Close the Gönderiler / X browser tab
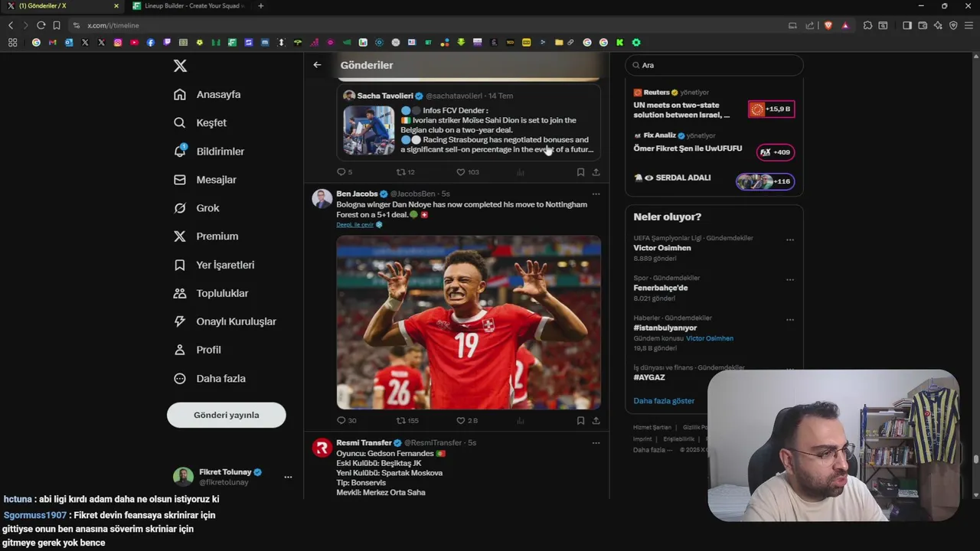This screenshot has width=980, height=551. [x=116, y=6]
